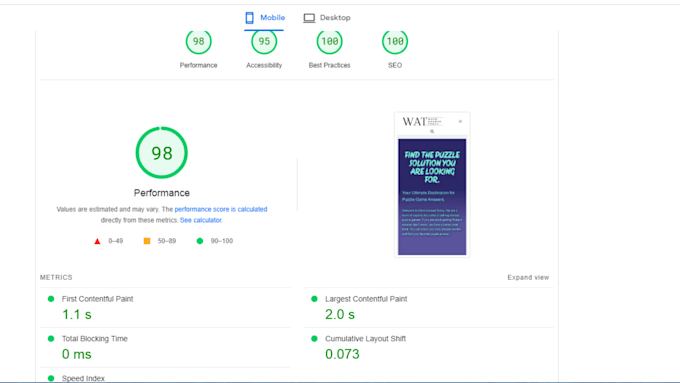
Task: Click the 0.073 metric value
Action: coord(342,354)
